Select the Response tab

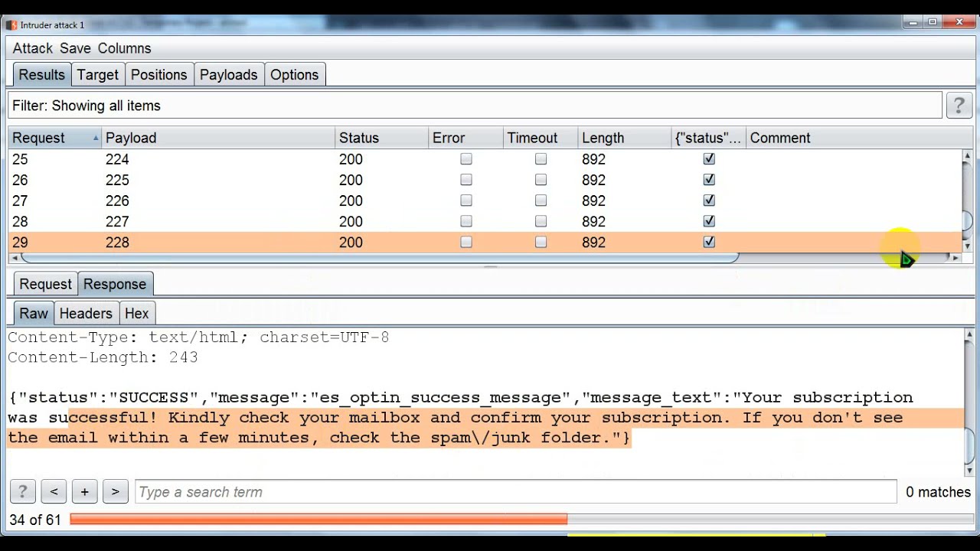point(115,284)
